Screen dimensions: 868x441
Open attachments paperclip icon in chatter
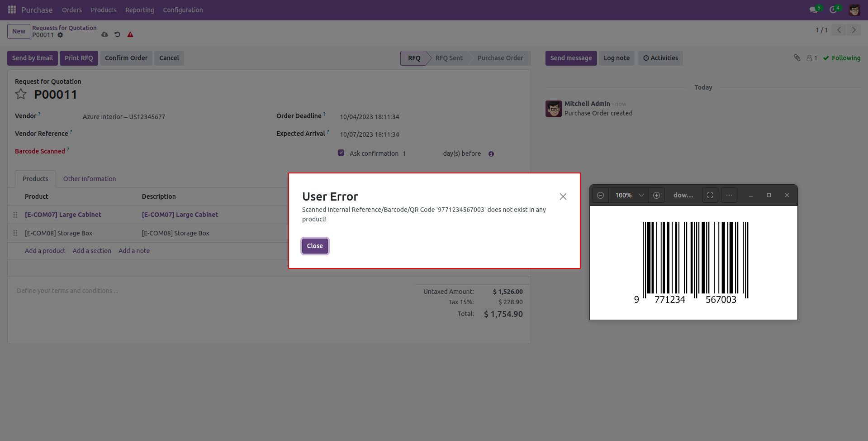[x=797, y=58]
